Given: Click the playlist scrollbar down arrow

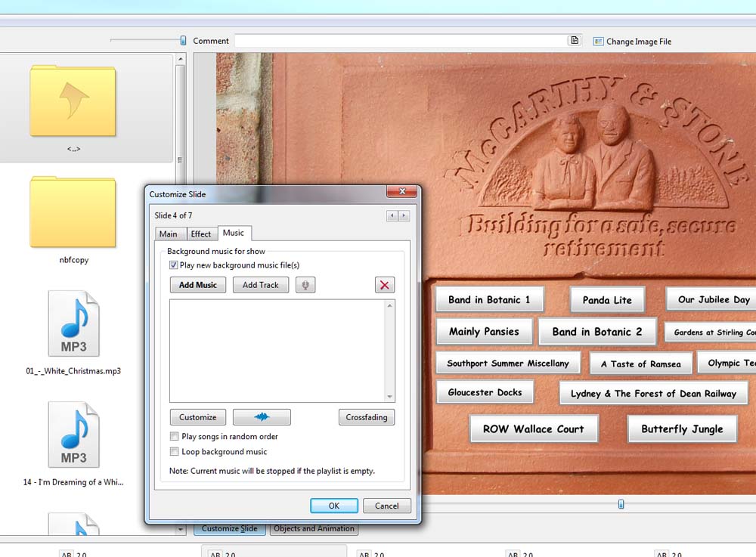Looking at the screenshot, I should pyautogui.click(x=389, y=397).
